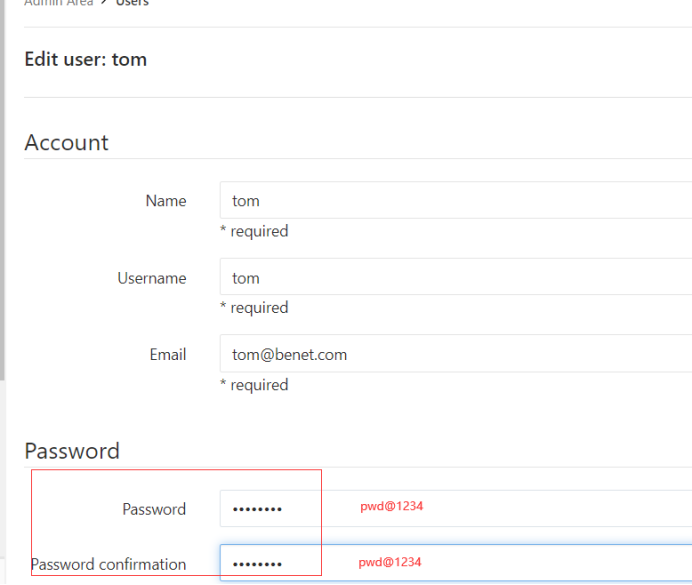
Task: Go to Admin Area breadcrumb
Action: (58, 3)
